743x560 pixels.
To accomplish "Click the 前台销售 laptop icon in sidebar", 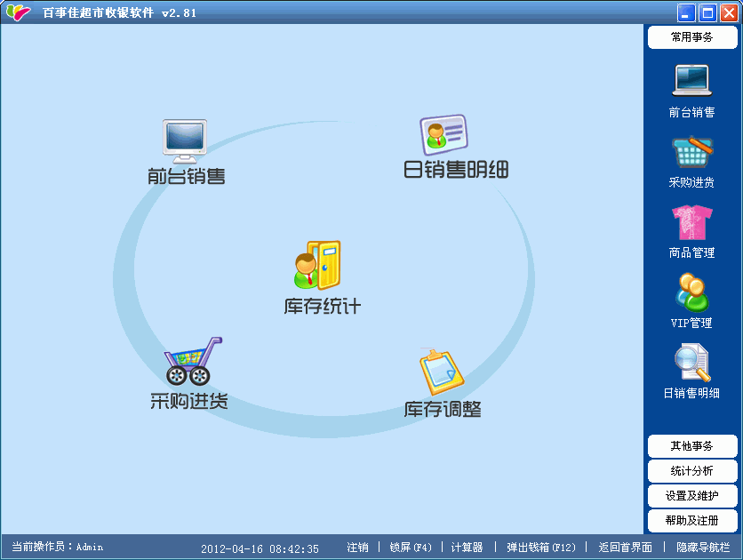I will (691, 81).
